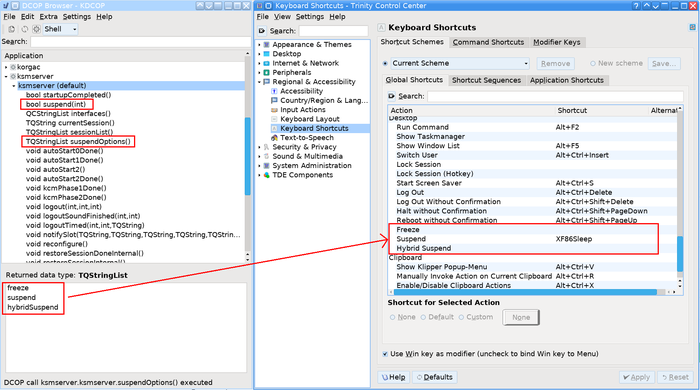Switch to the Application Shortcuts tab
The image size is (700, 390).
pyautogui.click(x=567, y=80)
